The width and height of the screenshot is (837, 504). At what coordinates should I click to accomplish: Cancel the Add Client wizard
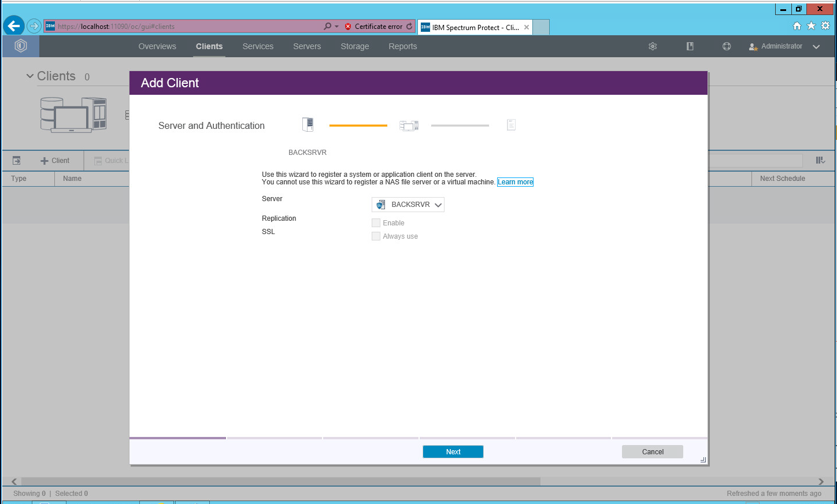652,452
